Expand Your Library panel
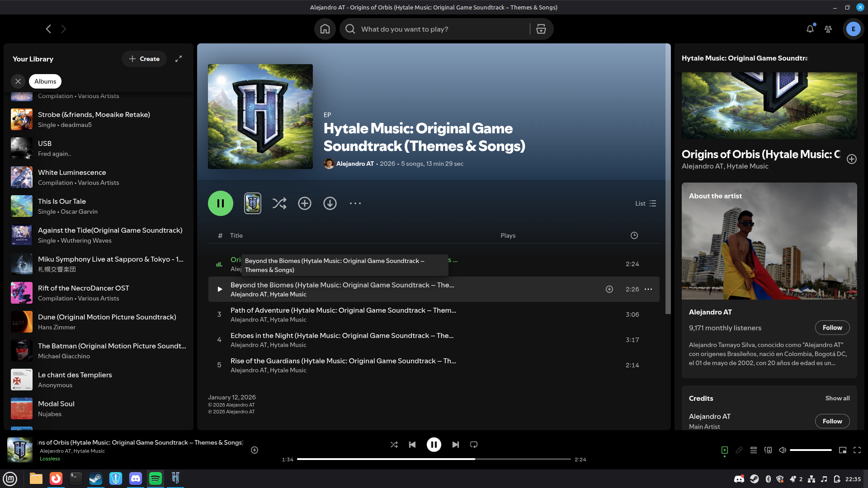The height and width of the screenshot is (488, 868). [179, 59]
